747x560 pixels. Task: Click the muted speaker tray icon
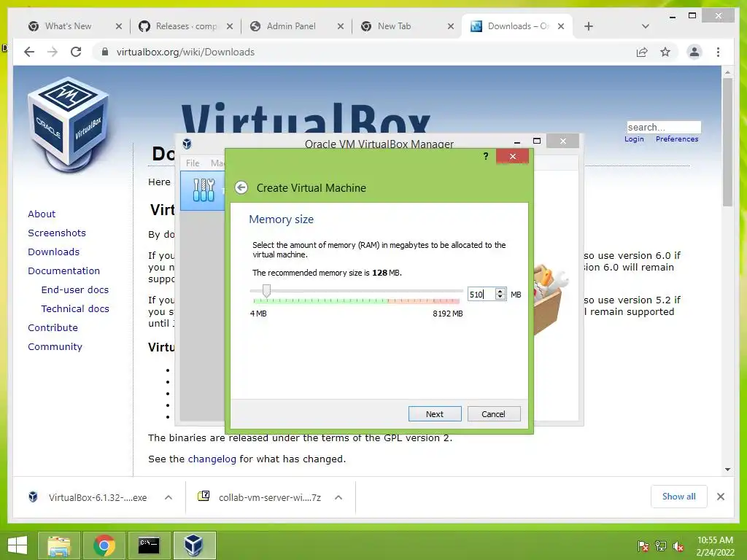pos(678,546)
